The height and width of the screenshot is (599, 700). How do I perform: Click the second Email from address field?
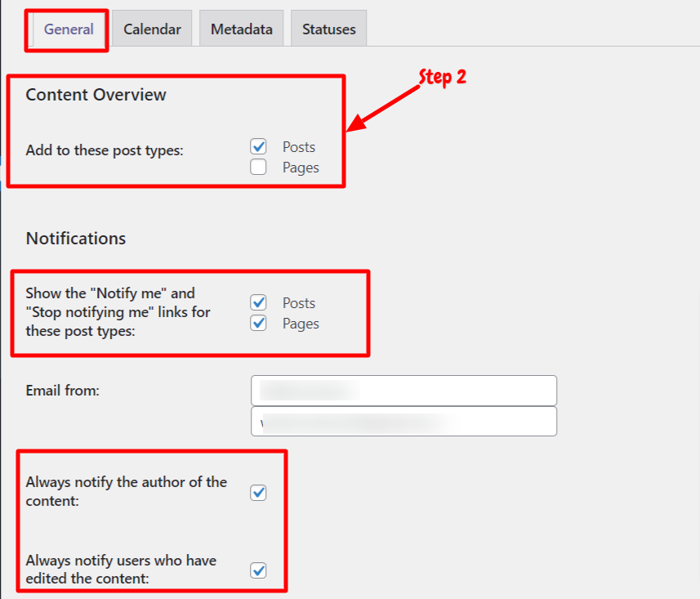point(404,421)
